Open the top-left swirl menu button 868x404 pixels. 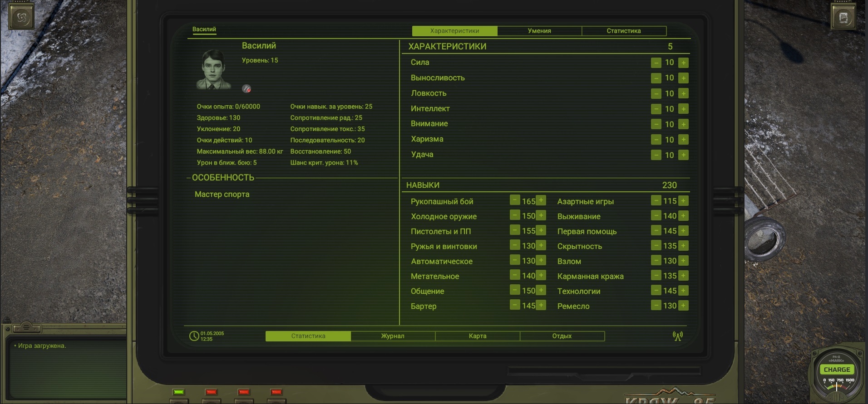coord(22,18)
